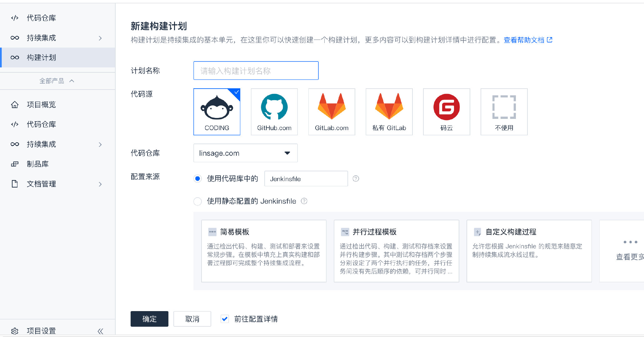
Task: Uncheck 前往配置详情 checkbox
Action: click(224, 319)
